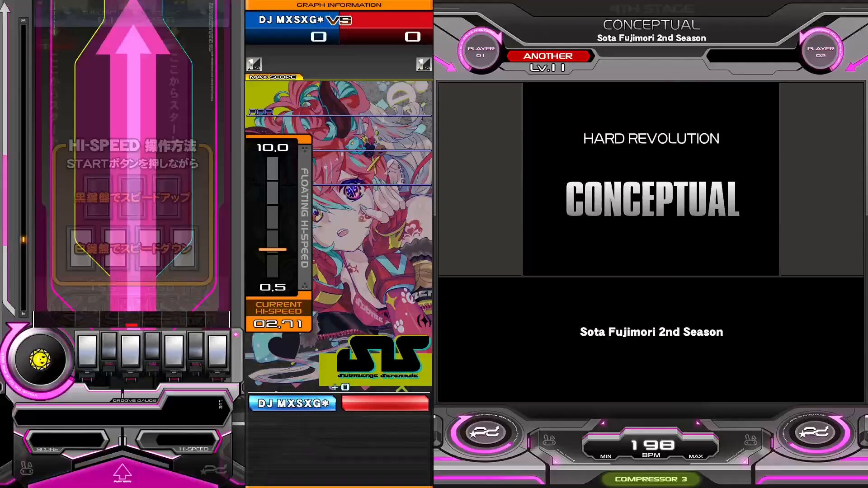
Task: Click the HARD REVOLUTION genre text
Action: [x=651, y=139]
